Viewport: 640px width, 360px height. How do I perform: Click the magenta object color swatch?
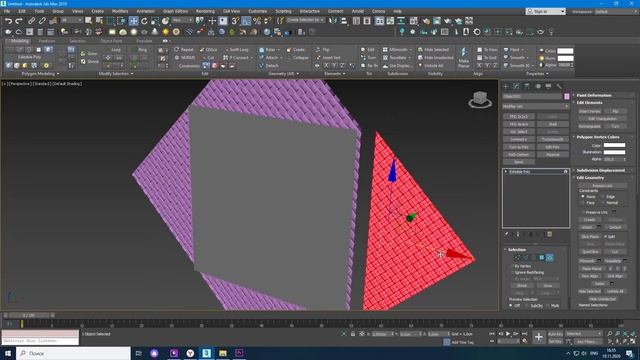pyautogui.click(x=567, y=96)
